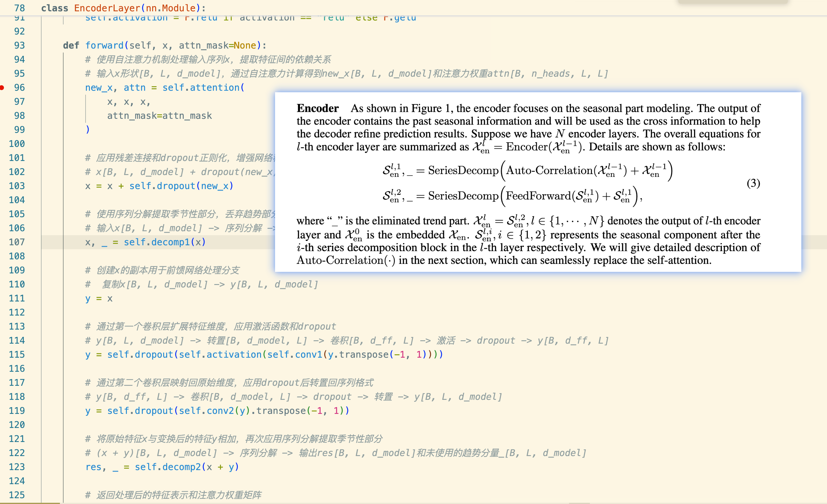Click 'self.decomp2(x + y)' on line 123
827x504 pixels.
click(x=186, y=467)
